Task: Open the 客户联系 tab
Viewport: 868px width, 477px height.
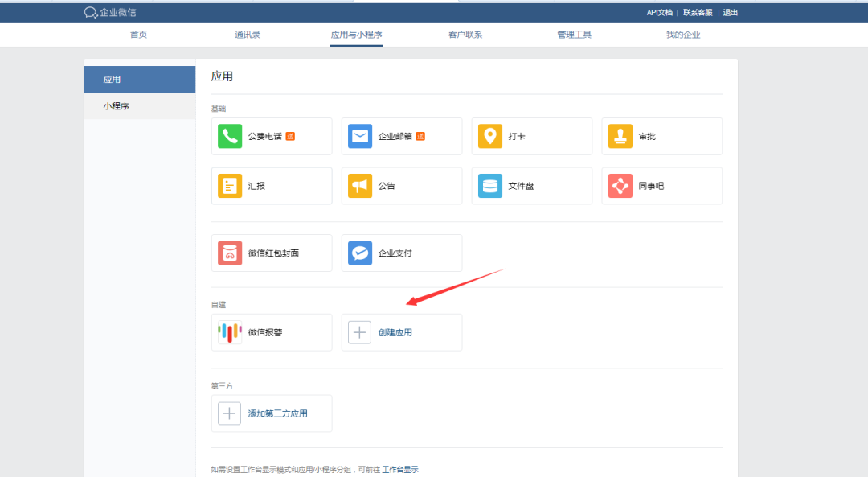Action: (465, 35)
